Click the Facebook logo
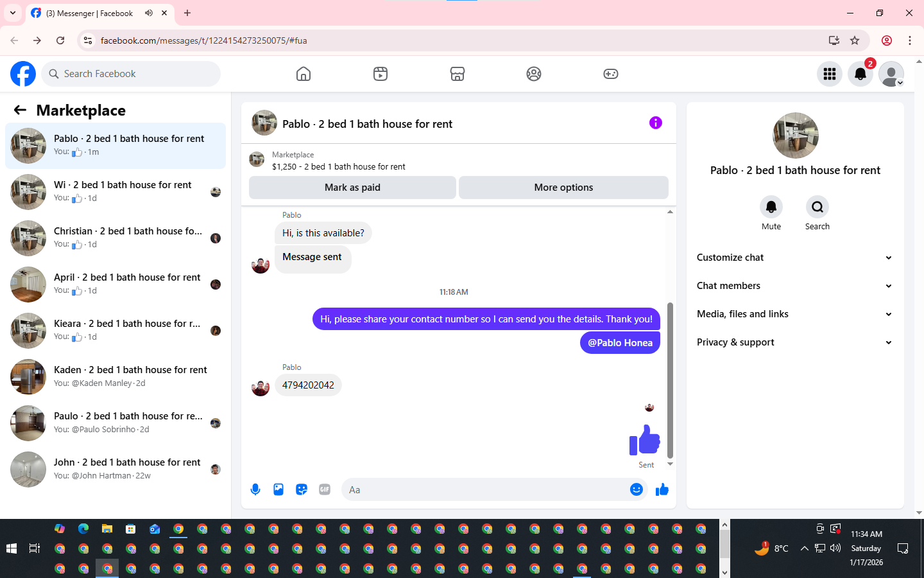 coord(23,74)
